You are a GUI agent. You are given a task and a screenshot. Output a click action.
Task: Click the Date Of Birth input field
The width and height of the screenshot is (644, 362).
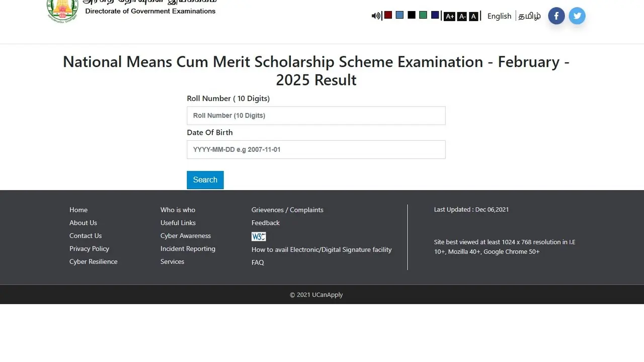(316, 149)
